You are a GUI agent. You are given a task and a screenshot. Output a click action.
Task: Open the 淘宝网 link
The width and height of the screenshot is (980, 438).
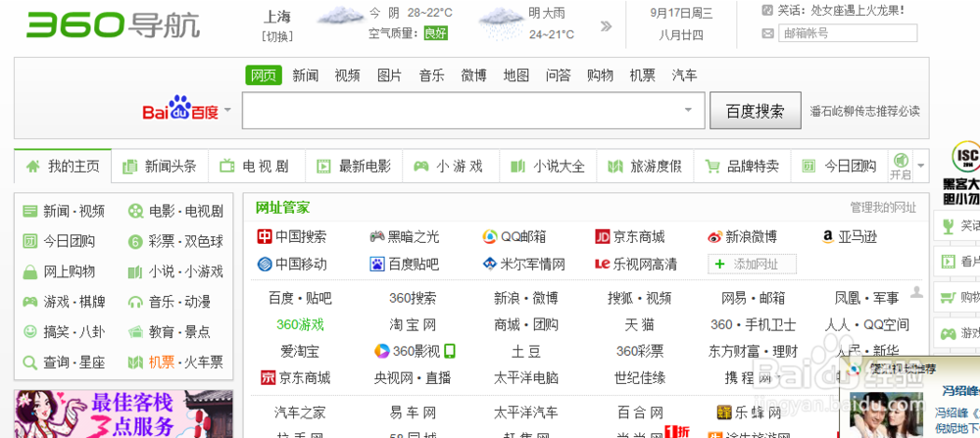tap(413, 325)
